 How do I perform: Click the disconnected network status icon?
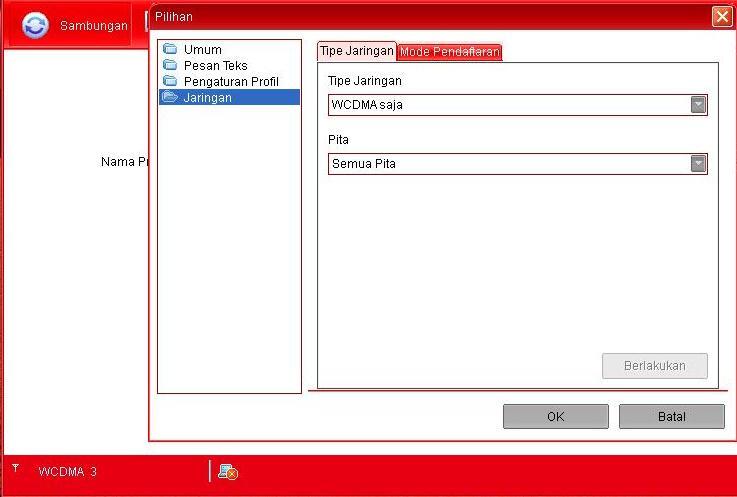point(228,472)
